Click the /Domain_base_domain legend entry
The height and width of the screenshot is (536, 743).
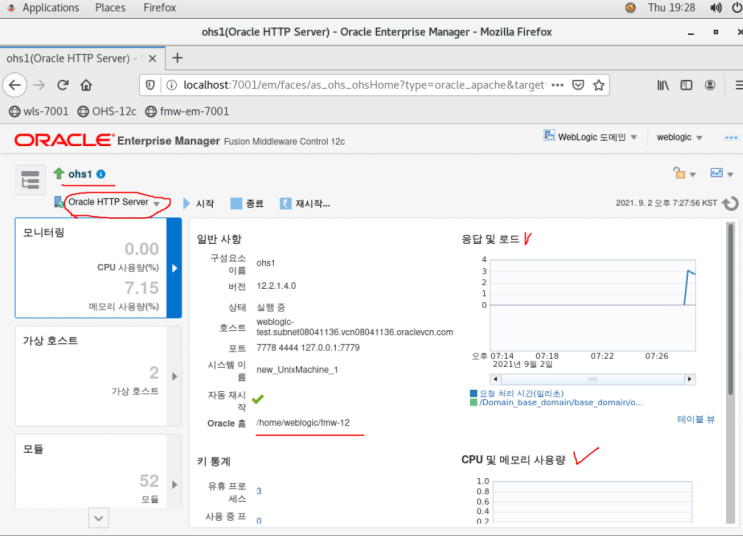(x=561, y=402)
